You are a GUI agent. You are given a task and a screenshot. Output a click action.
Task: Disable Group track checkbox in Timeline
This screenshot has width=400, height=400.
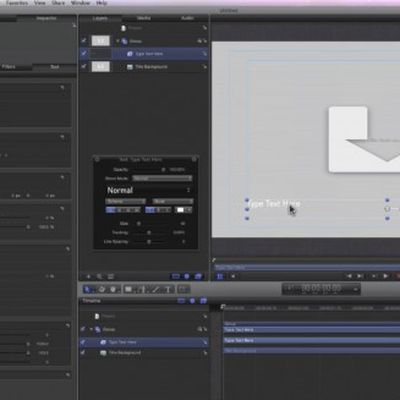pyautogui.click(x=83, y=329)
